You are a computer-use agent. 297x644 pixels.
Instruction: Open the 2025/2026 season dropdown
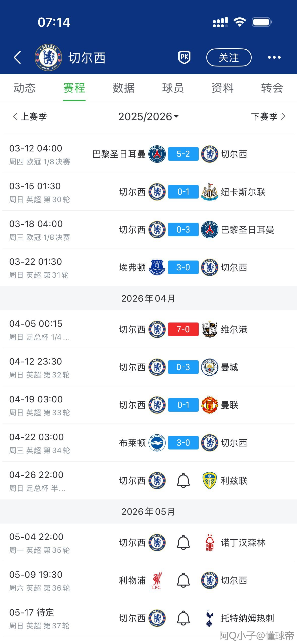pyautogui.click(x=149, y=117)
